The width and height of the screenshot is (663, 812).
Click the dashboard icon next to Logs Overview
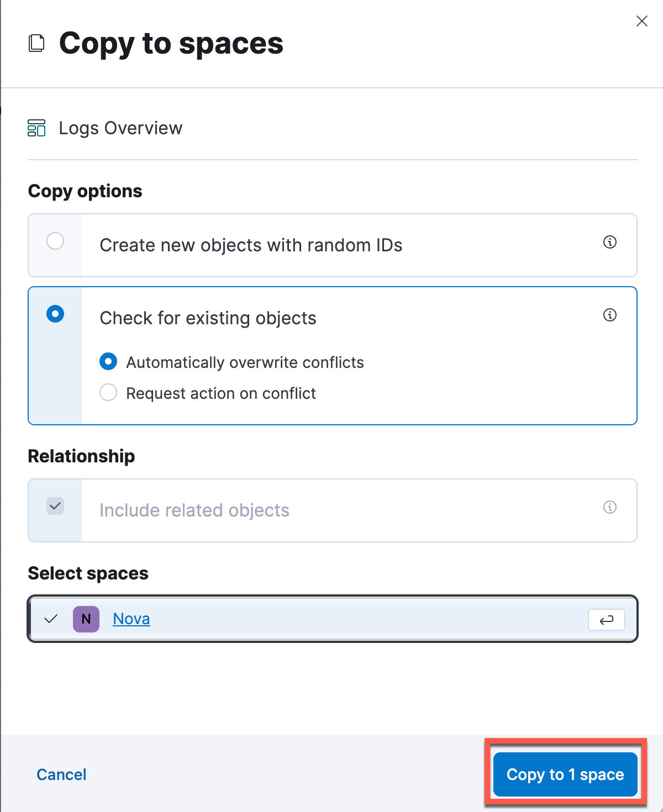(x=36, y=128)
